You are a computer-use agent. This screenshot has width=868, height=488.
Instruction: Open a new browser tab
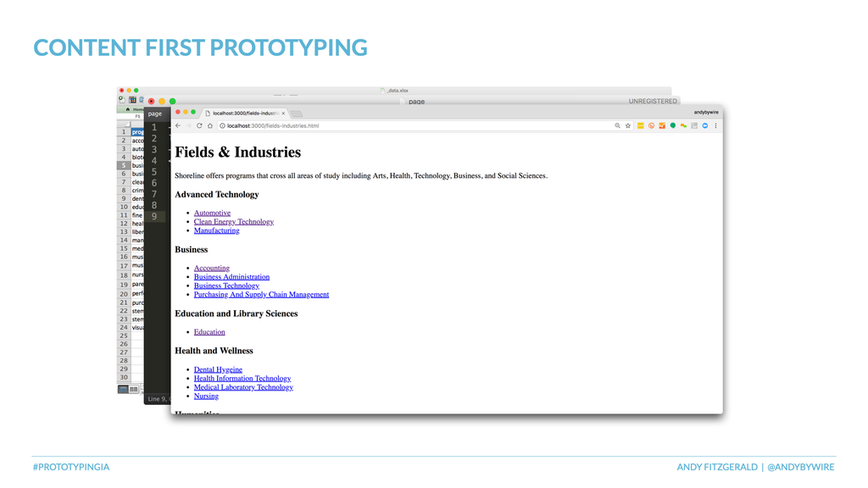pos(297,114)
